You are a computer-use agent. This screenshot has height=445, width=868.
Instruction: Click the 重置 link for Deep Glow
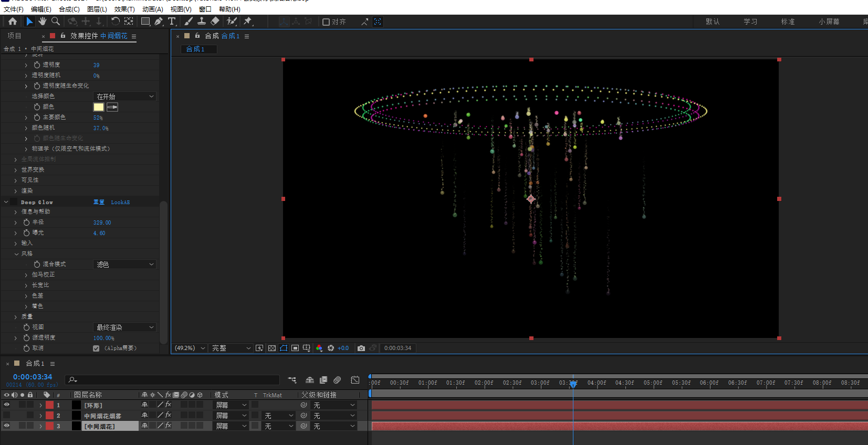[99, 202]
